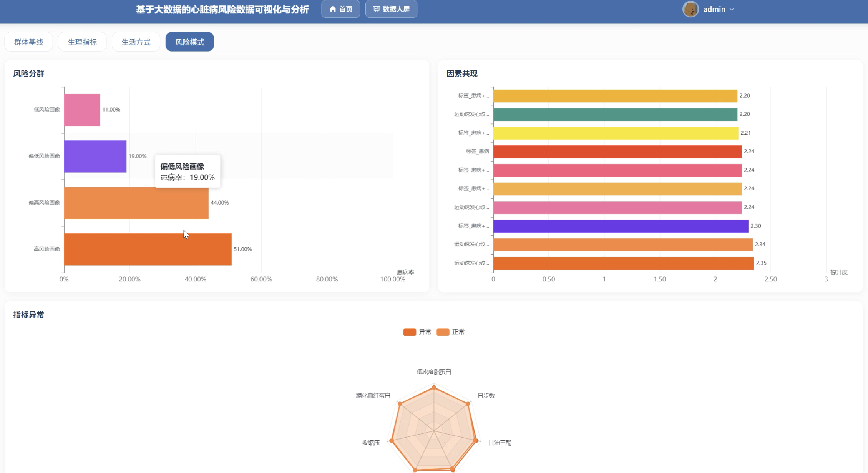Click the bottom bar valued 2.35
Image resolution: width=868 pixels, height=473 pixels.
624,263
